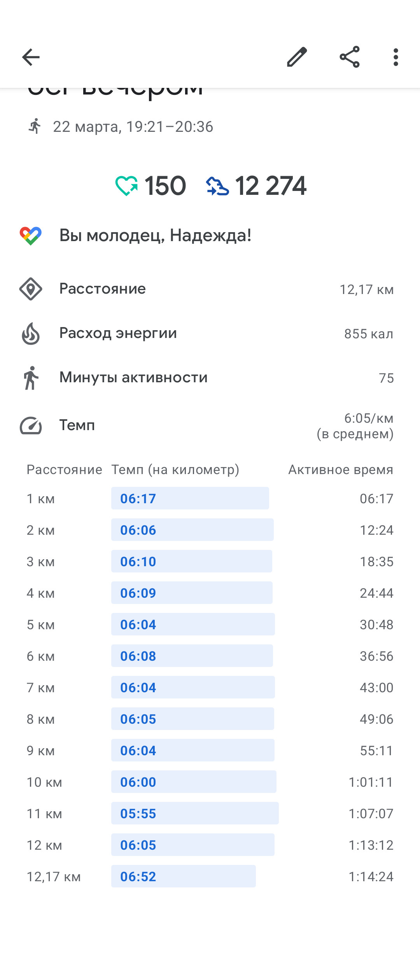Screen dimensions: 420x980
Task: Tap the flame icon for energy expenditure
Action: [31, 334]
